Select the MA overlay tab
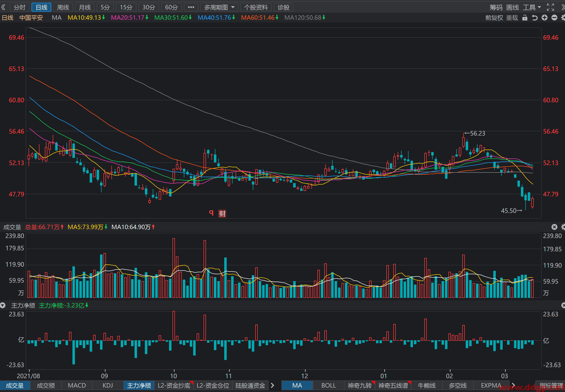 297,386
